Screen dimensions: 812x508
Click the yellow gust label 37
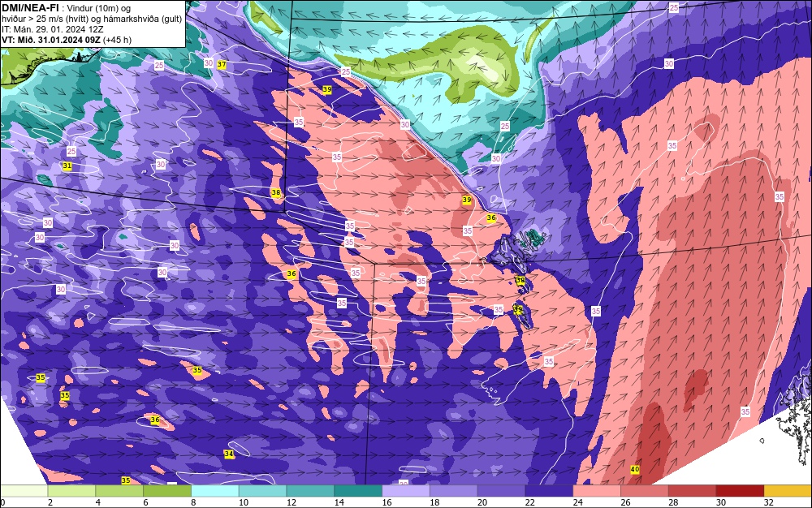coord(222,65)
